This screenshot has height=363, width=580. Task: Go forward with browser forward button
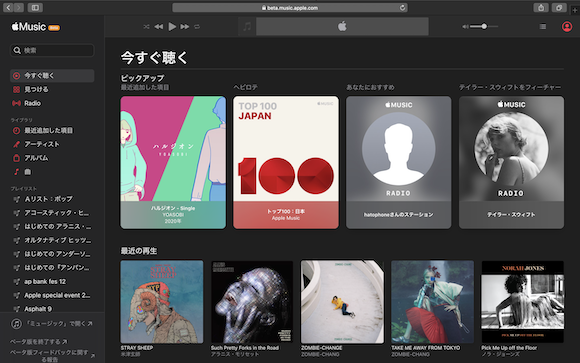coord(18,7)
